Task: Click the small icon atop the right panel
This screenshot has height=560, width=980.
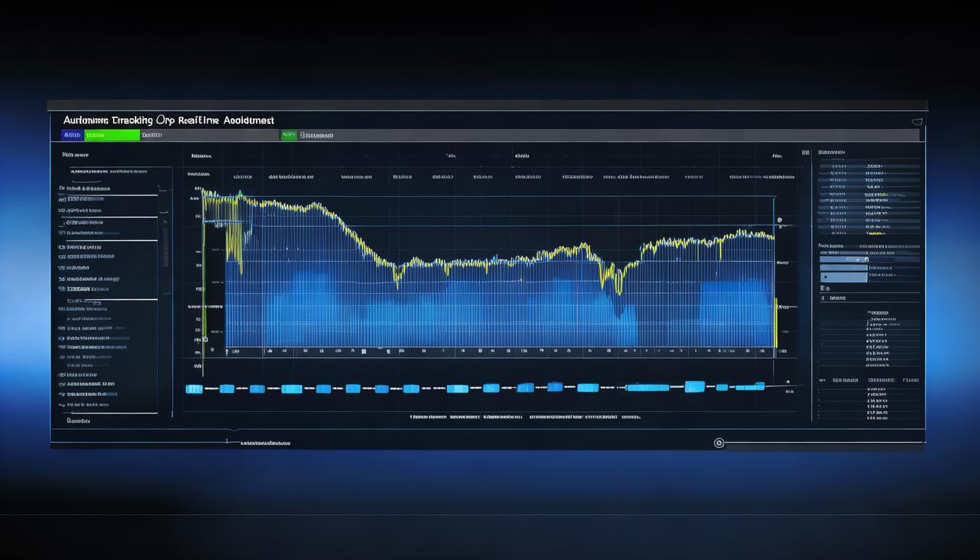Action: tap(805, 153)
